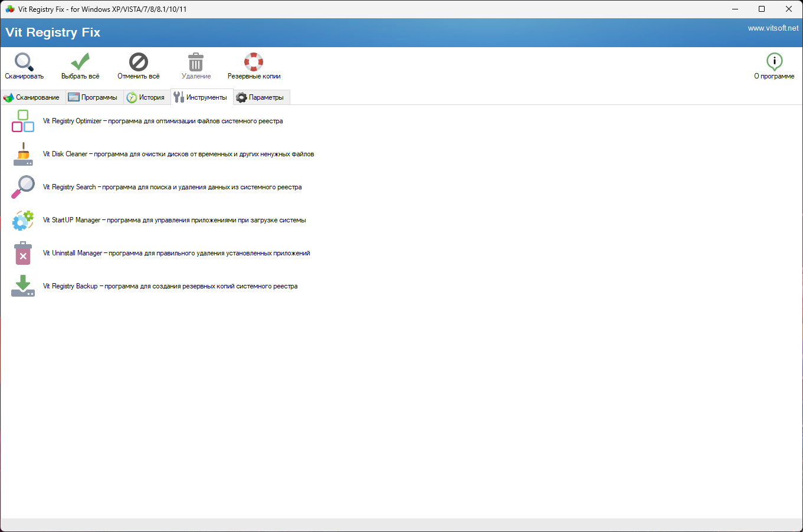Launch Vit Disk Cleaner via its brush icon
This screenshot has height=532, width=803.
[x=23, y=154]
